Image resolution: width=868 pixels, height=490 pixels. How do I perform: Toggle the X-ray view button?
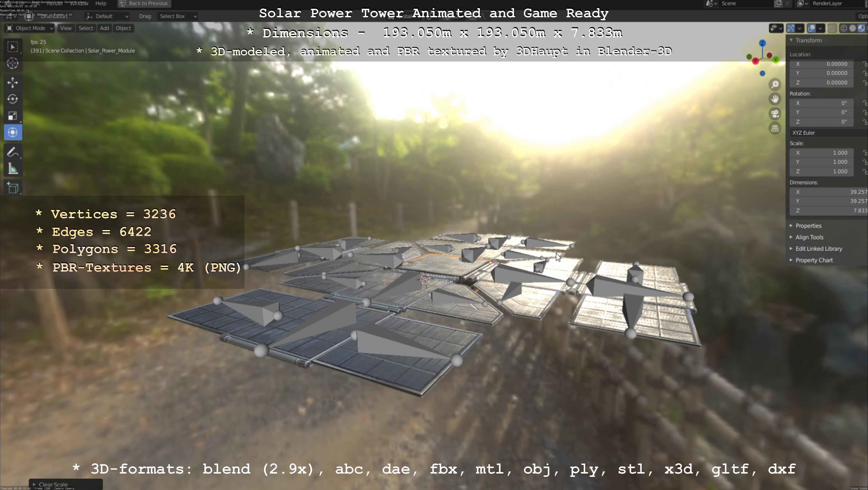(x=832, y=28)
